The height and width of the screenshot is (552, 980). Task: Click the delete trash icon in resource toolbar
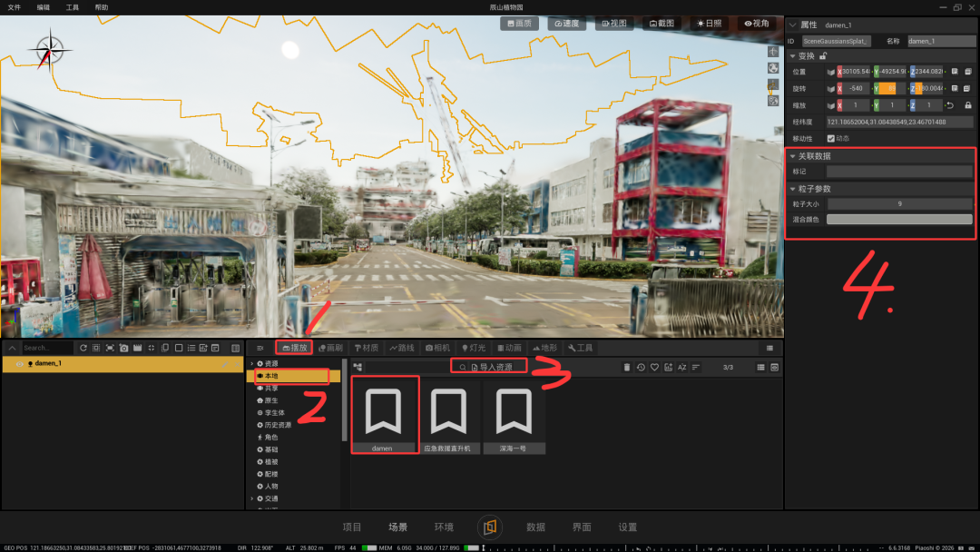(x=627, y=368)
